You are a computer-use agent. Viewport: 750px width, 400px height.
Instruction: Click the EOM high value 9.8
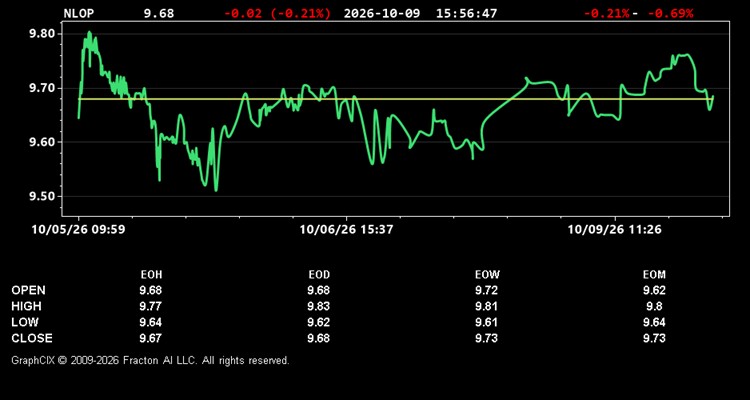[x=654, y=306]
